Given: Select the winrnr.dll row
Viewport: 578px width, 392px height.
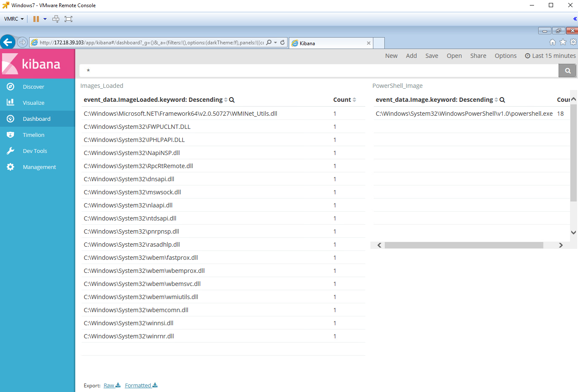Looking at the screenshot, I should pyautogui.click(x=223, y=336).
